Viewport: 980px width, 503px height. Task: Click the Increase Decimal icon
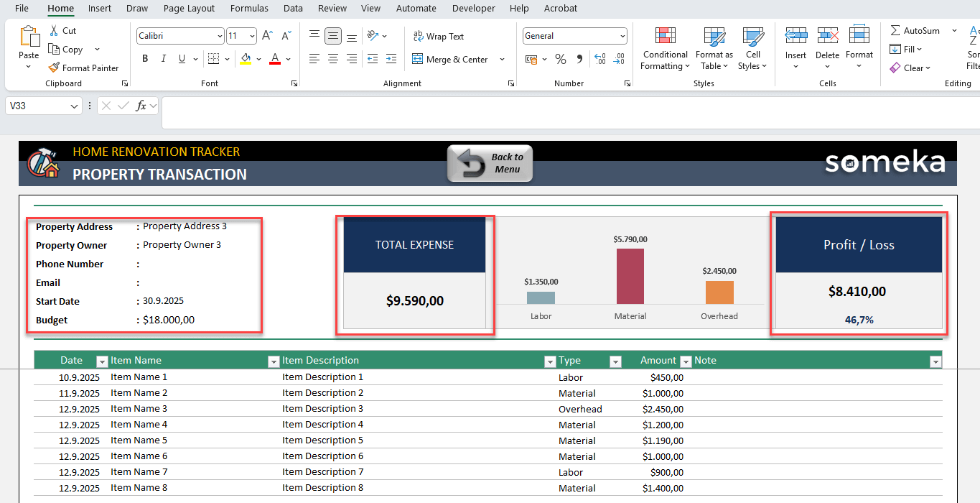pyautogui.click(x=599, y=60)
